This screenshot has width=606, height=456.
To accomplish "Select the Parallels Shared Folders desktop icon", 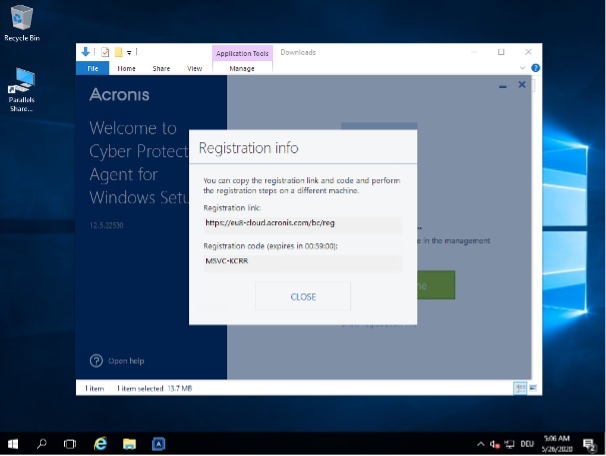I will 22,90.
